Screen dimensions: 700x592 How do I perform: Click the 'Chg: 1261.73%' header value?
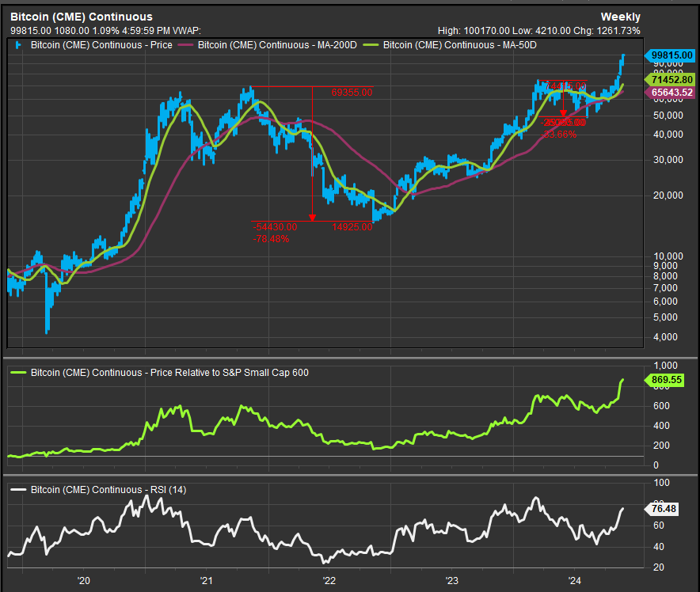(607, 31)
